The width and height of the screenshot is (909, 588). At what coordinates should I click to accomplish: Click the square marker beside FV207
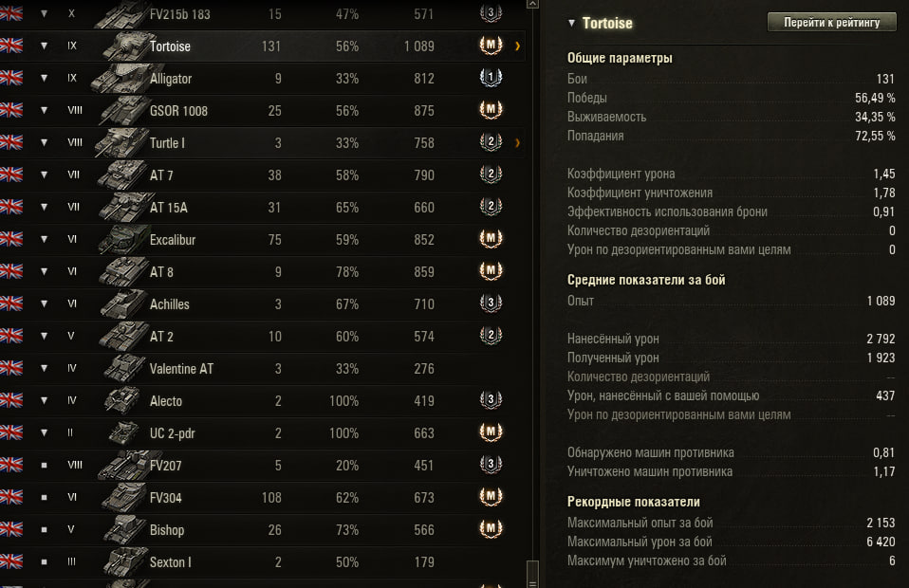(x=44, y=466)
